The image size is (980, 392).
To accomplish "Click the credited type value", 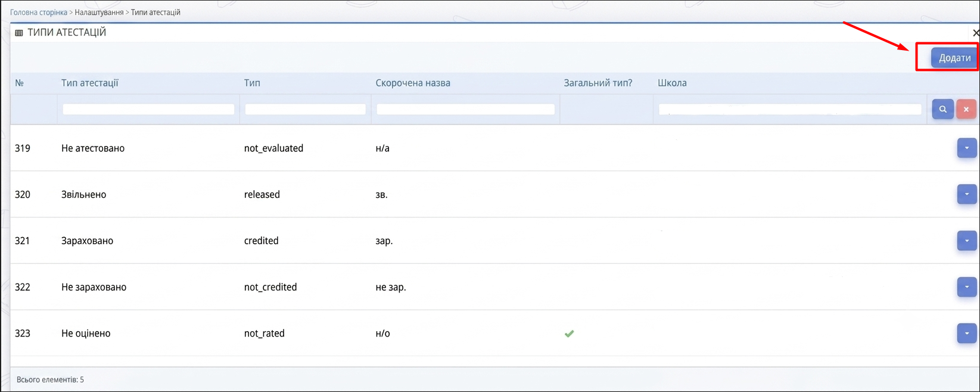I will point(261,241).
